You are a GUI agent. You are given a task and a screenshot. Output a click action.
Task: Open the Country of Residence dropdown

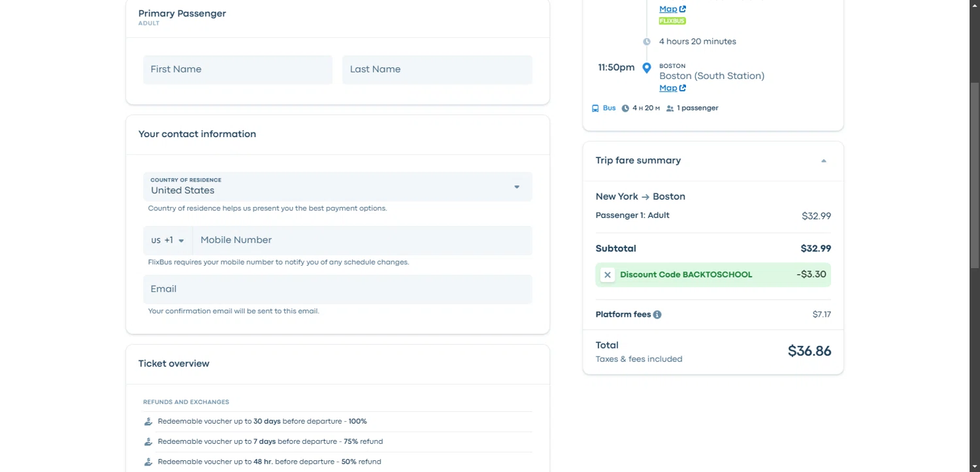pyautogui.click(x=337, y=187)
